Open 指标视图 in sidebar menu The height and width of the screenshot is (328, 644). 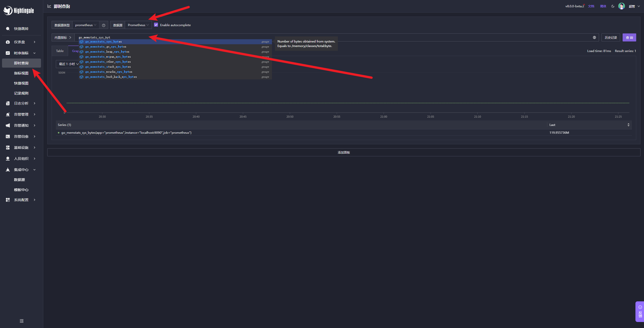(x=21, y=73)
